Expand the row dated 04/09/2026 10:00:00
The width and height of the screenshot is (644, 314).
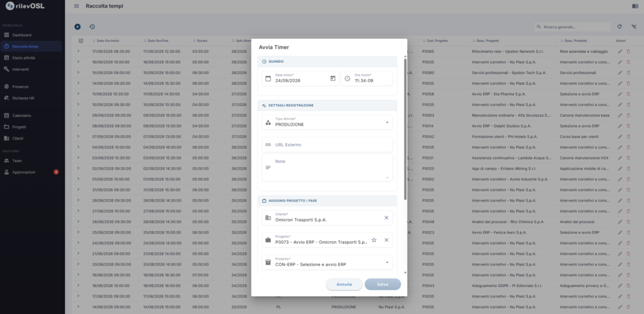tap(78, 147)
